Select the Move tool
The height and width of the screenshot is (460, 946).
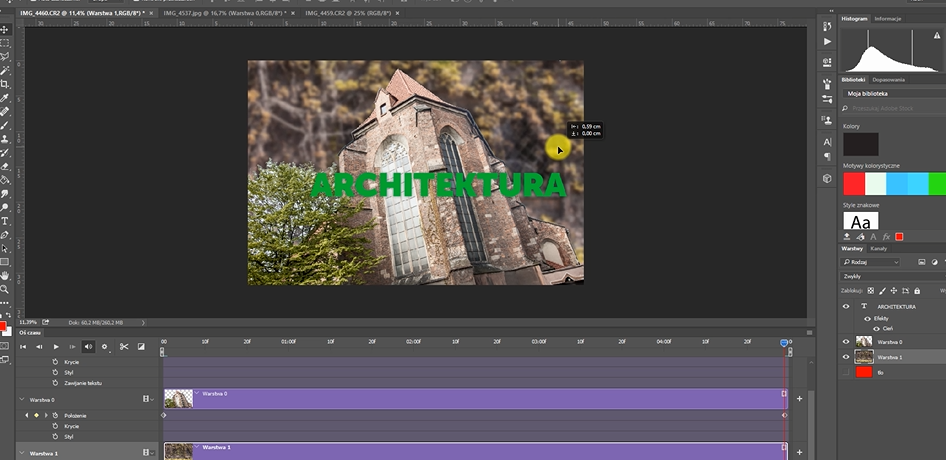[5, 30]
